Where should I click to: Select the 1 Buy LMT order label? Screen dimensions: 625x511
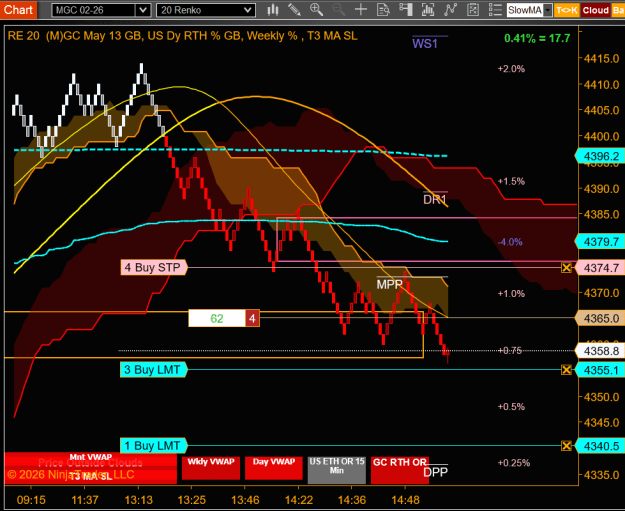(x=153, y=446)
